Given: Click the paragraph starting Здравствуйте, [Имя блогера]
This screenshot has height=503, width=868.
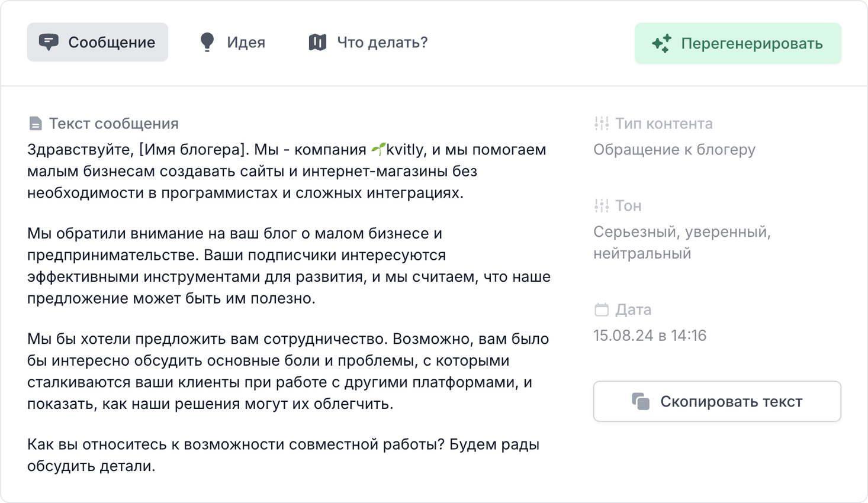Looking at the screenshot, I should 287,171.
